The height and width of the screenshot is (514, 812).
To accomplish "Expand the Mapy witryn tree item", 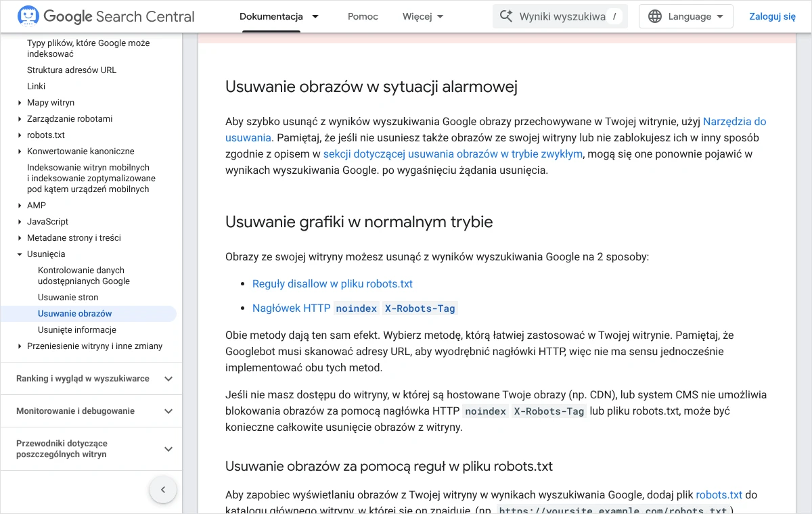I will [20, 103].
